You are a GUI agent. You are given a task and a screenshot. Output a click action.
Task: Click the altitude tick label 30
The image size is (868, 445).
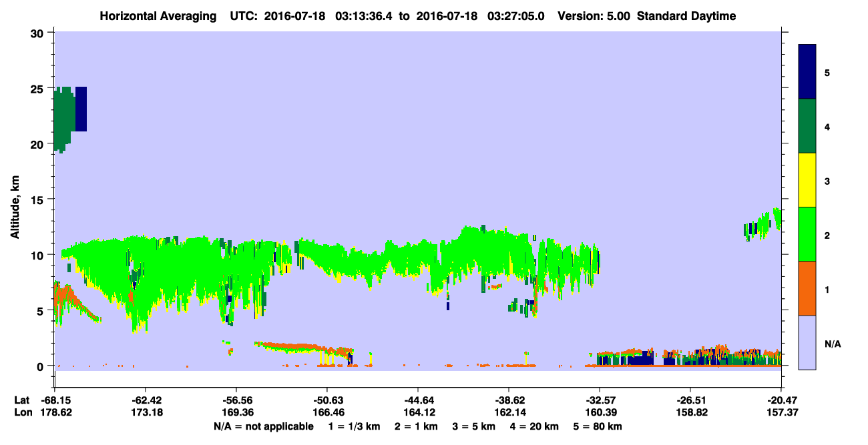click(x=39, y=33)
